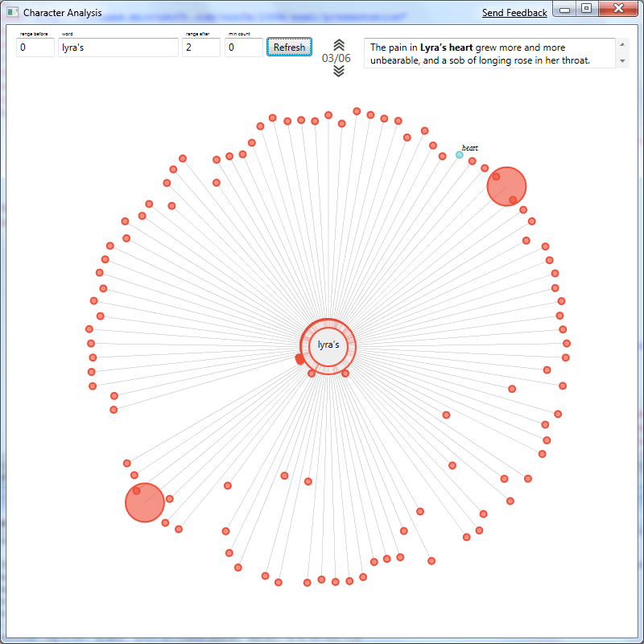
Task: Click the large red bubble at upper right
Action: (506, 187)
